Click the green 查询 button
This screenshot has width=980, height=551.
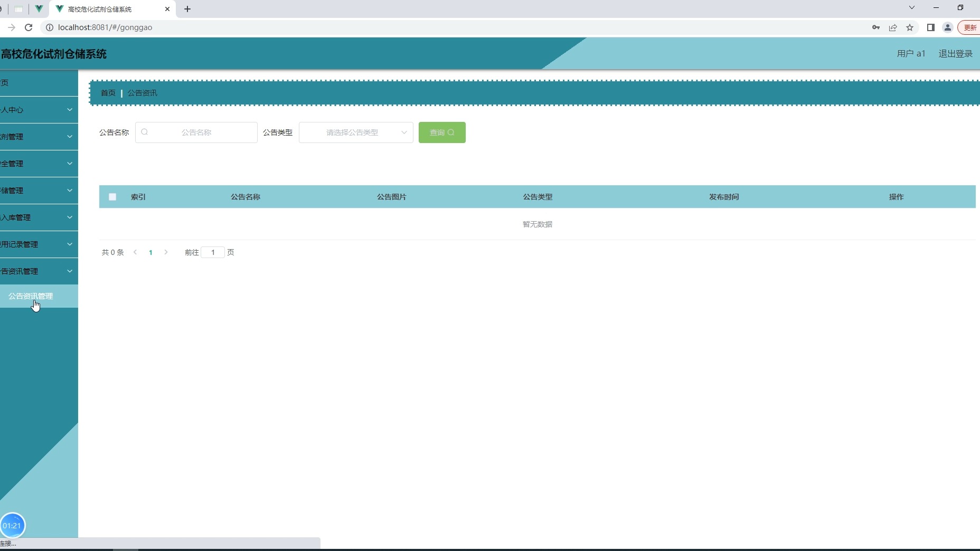(442, 132)
